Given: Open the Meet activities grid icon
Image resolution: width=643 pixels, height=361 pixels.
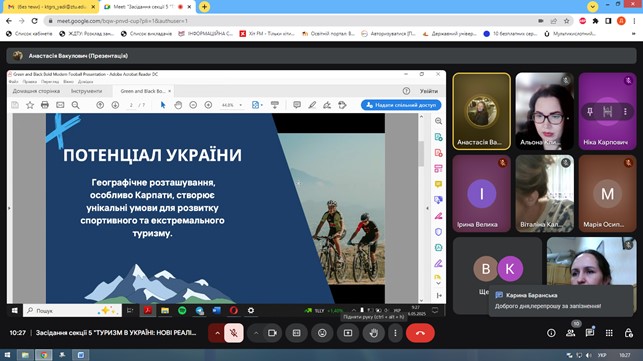Looking at the screenshot, I should point(609,333).
